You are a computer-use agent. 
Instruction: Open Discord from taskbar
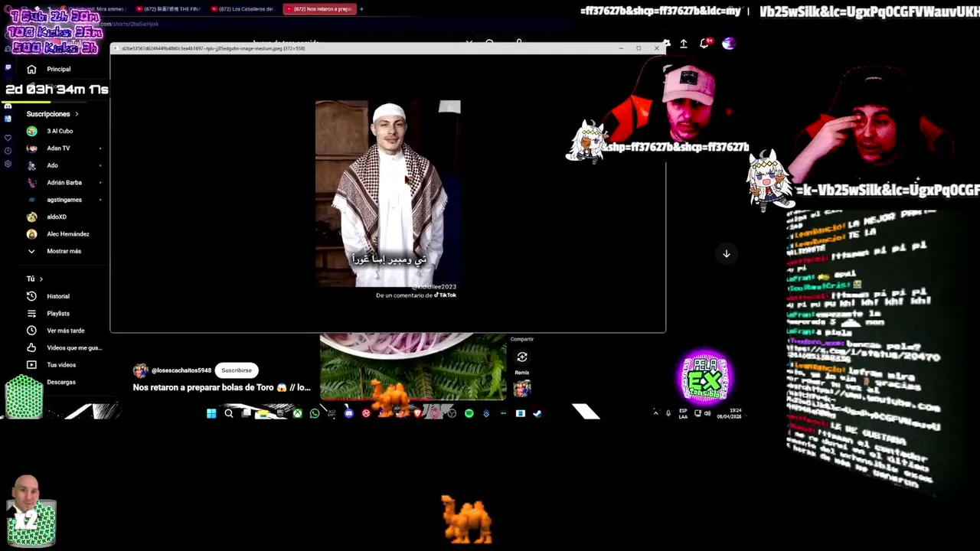point(348,413)
